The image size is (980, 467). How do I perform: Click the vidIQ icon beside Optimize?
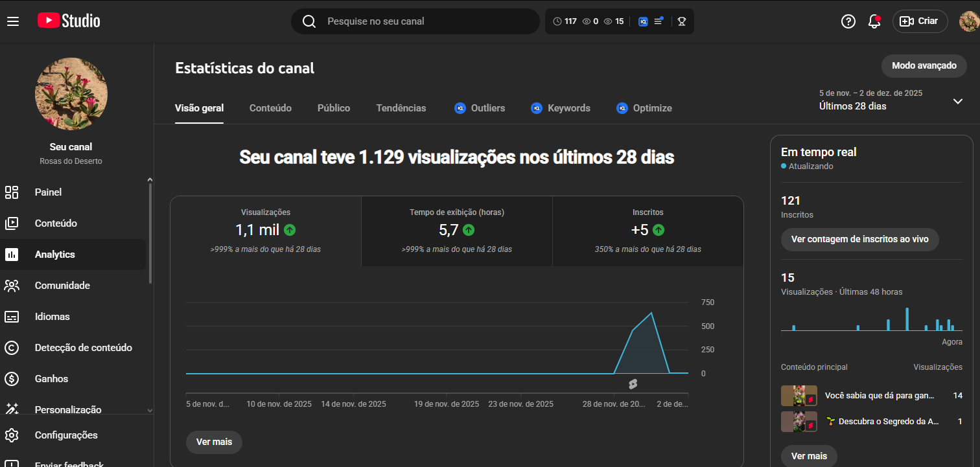click(x=622, y=108)
